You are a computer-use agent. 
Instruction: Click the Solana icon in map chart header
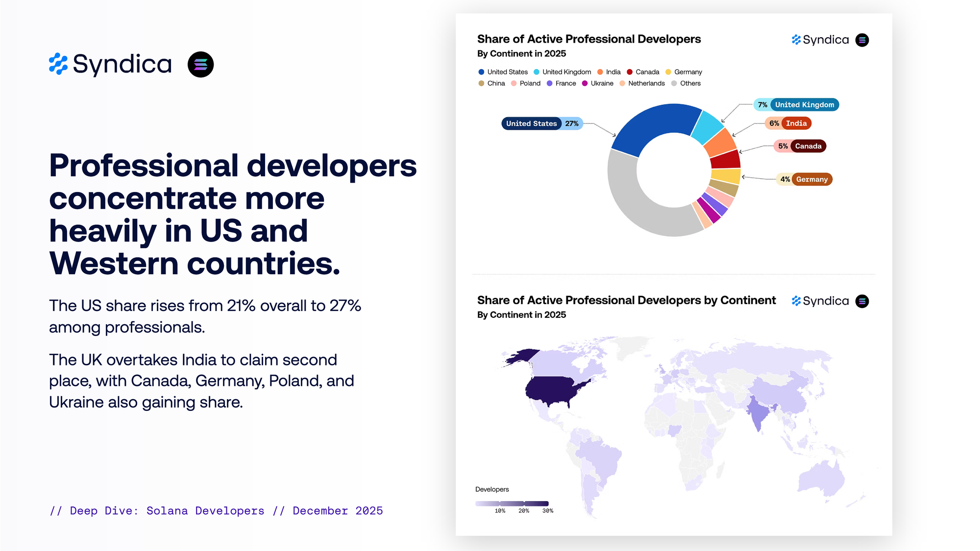[x=862, y=301]
